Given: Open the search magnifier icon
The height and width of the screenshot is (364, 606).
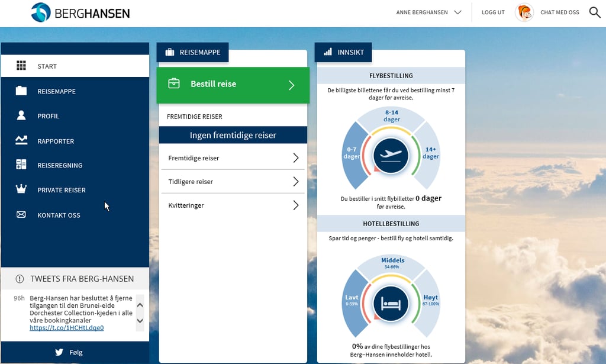Looking at the screenshot, I should click(x=594, y=12).
